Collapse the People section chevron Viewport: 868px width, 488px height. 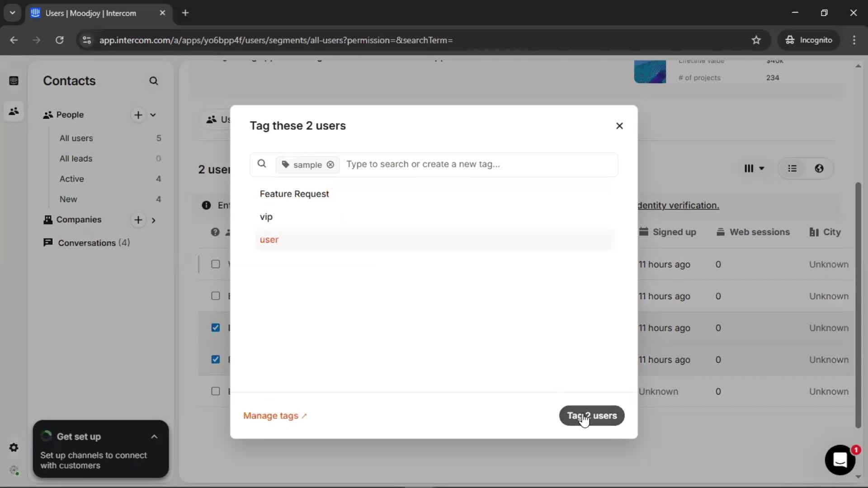point(153,115)
